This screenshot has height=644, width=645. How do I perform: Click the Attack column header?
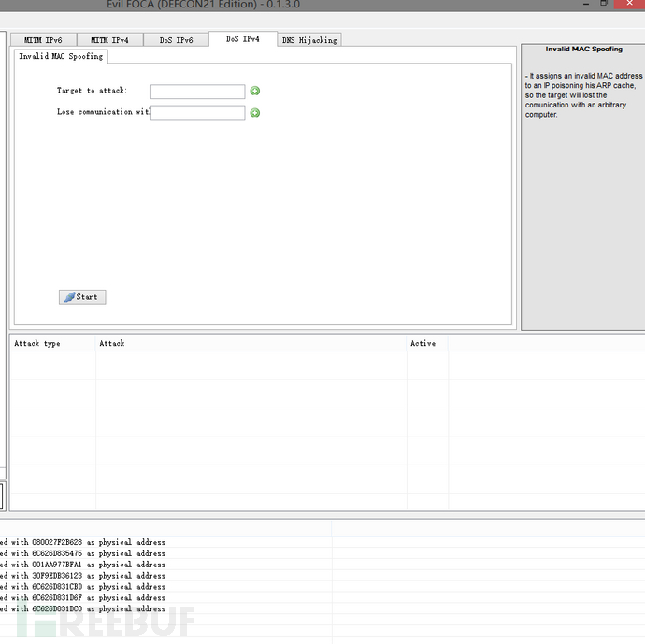point(251,343)
